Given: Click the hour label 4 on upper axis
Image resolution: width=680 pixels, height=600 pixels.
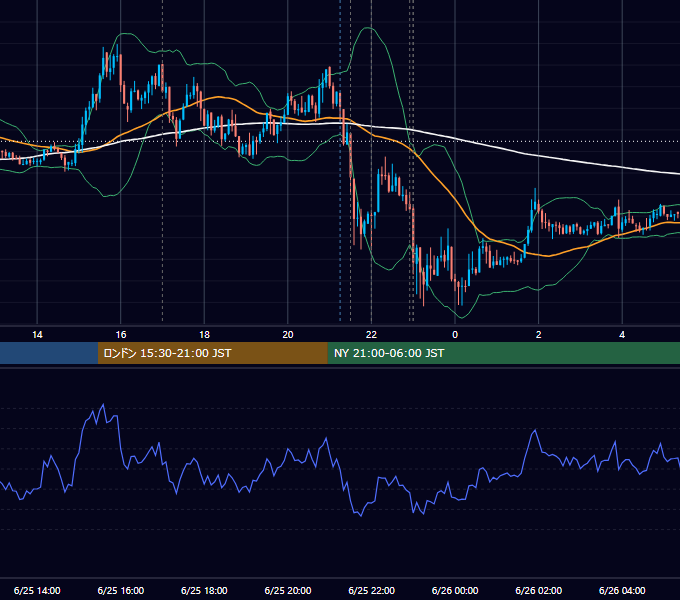Looking at the screenshot, I should point(622,335).
